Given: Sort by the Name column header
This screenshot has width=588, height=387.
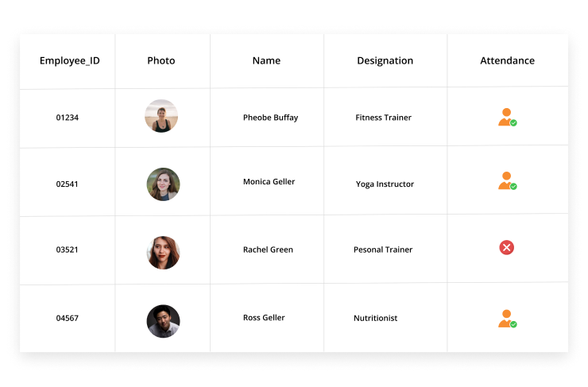Looking at the screenshot, I should tap(267, 60).
